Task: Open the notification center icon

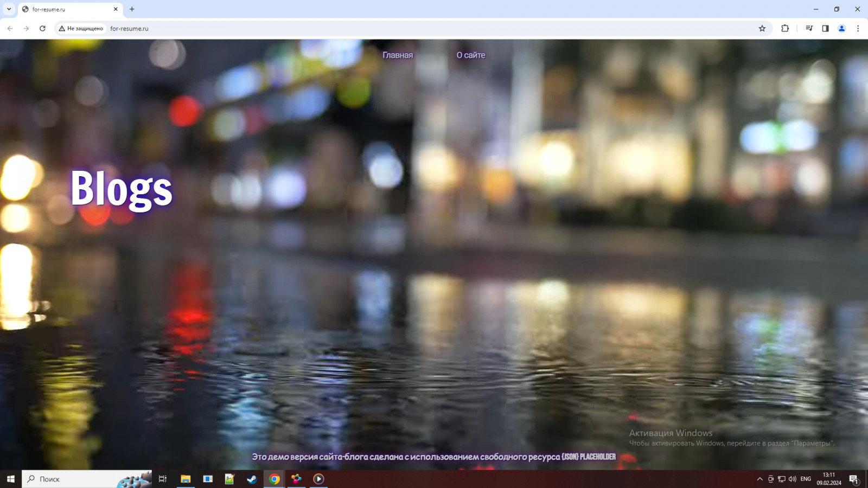Action: coord(854,479)
